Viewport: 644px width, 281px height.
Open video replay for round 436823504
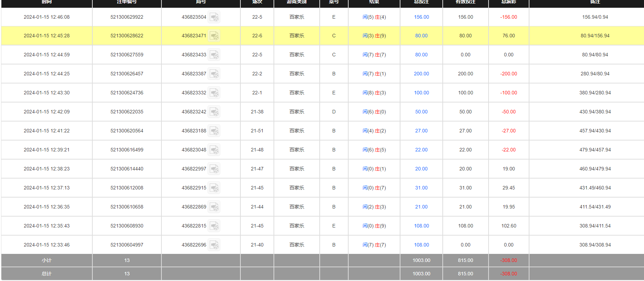(214, 17)
